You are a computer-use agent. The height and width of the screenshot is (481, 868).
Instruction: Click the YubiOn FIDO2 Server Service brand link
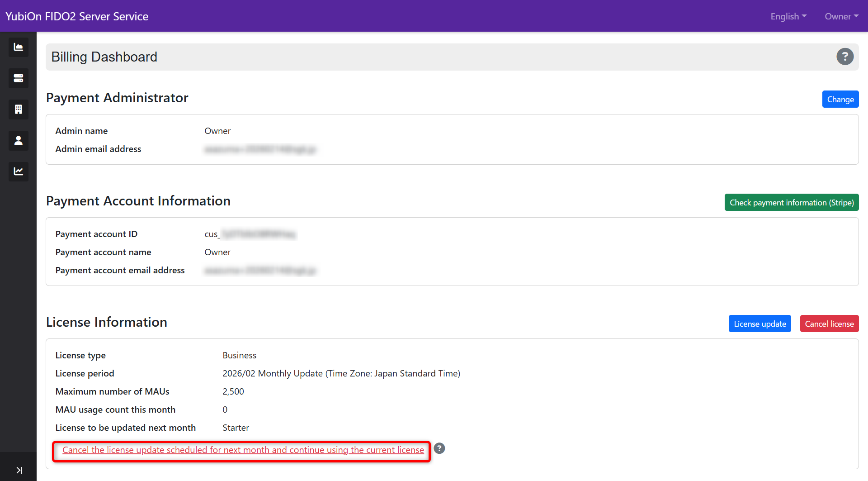tap(76, 16)
